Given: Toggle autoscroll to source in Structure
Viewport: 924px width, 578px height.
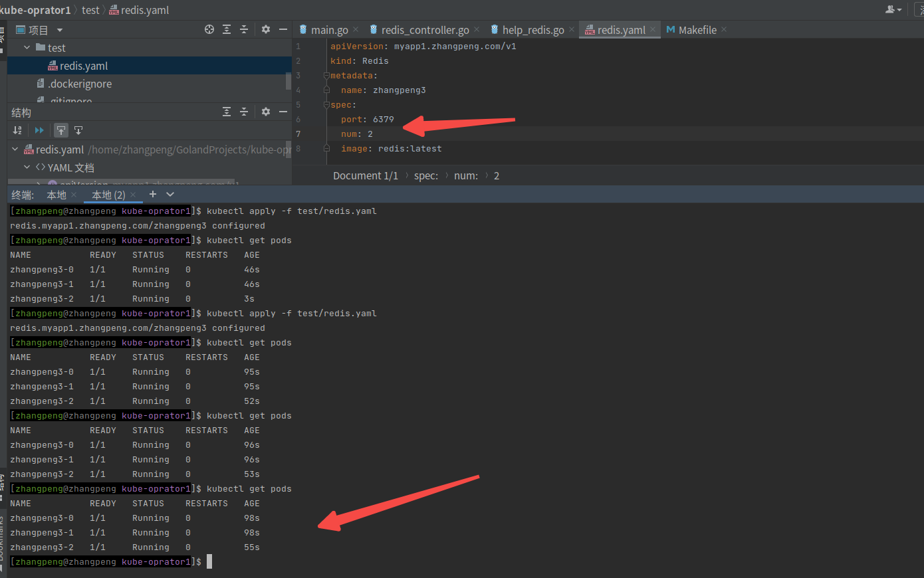Looking at the screenshot, I should click(61, 130).
